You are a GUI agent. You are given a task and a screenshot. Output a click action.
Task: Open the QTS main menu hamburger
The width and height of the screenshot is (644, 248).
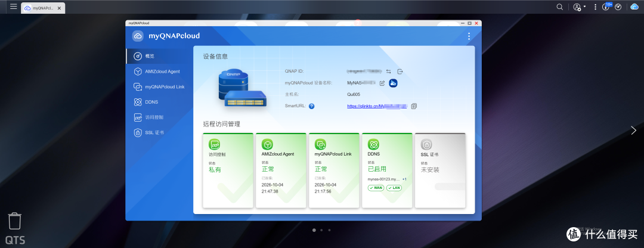pos(14,7)
